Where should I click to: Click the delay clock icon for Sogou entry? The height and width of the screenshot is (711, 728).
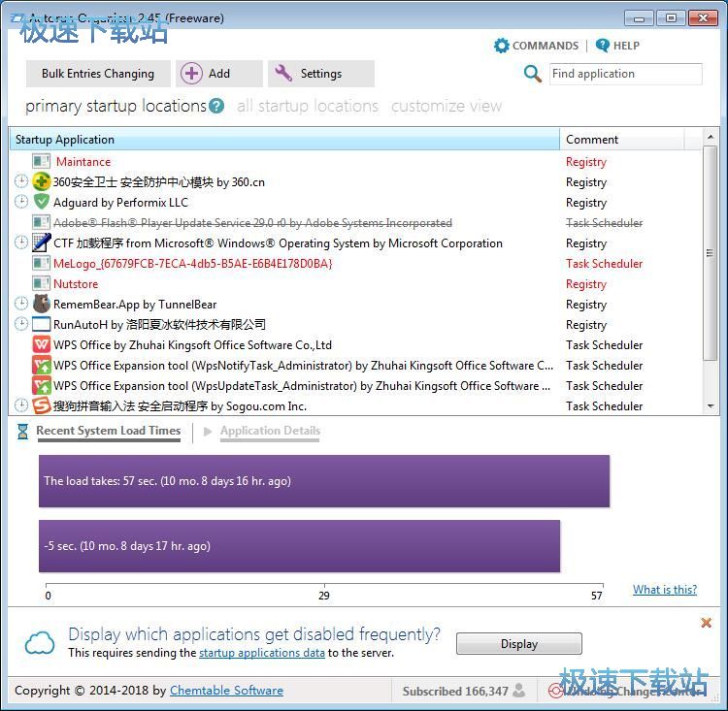coord(21,405)
